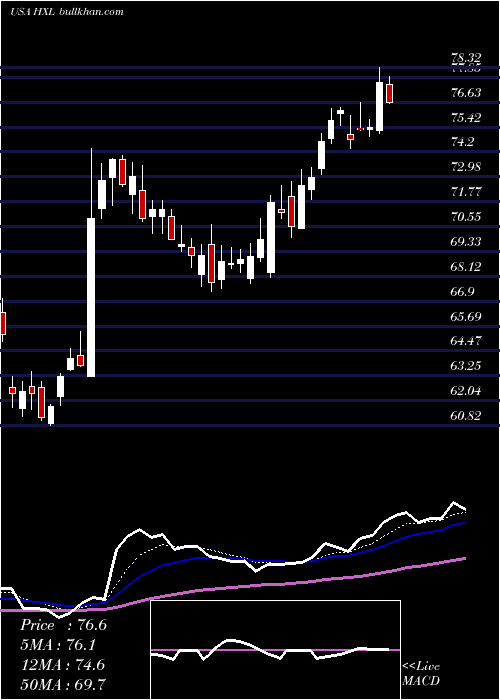
Task: Click the 60.82 price axis label
Action: [466, 416]
